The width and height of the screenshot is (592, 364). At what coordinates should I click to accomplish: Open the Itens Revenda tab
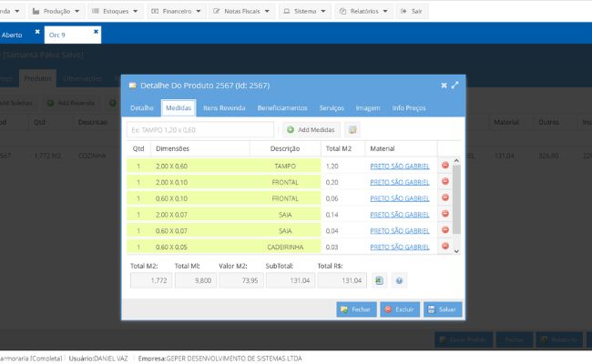click(x=224, y=108)
